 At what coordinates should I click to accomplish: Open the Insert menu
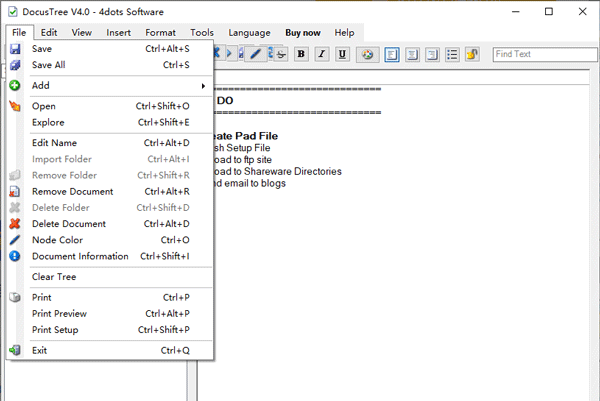119,33
